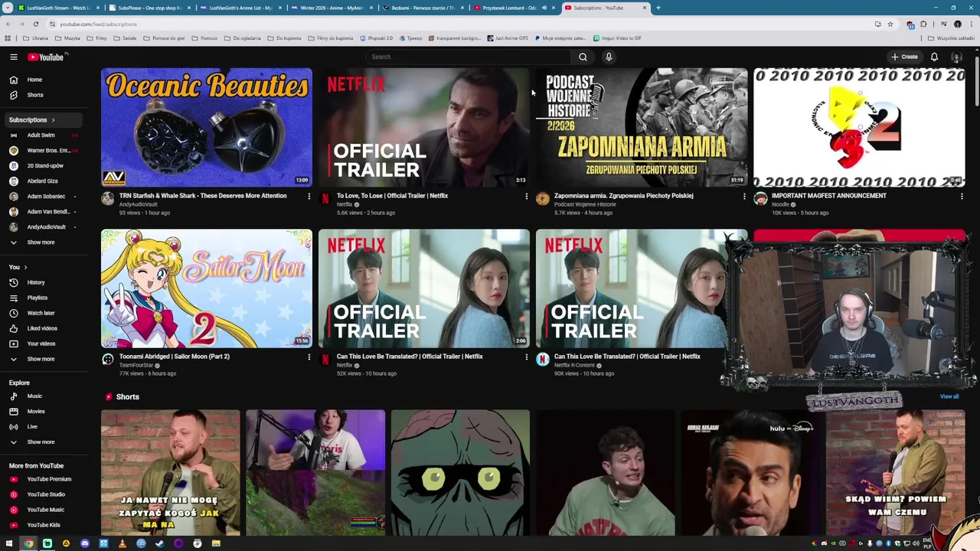Screen dimensions: 980x551
Task: Show more subscriptions under AndyAudioVault
Action: click(x=41, y=242)
